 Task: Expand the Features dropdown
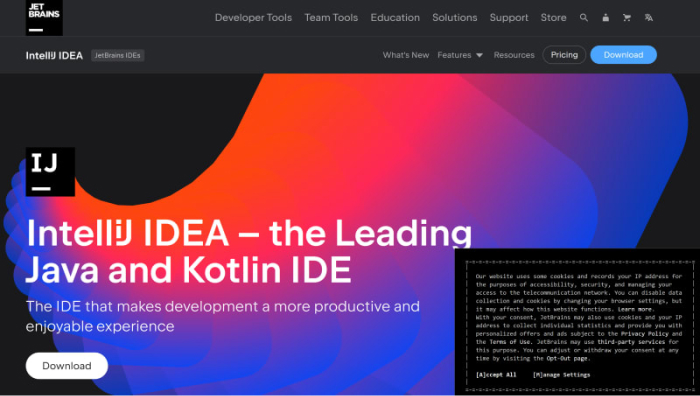click(460, 55)
